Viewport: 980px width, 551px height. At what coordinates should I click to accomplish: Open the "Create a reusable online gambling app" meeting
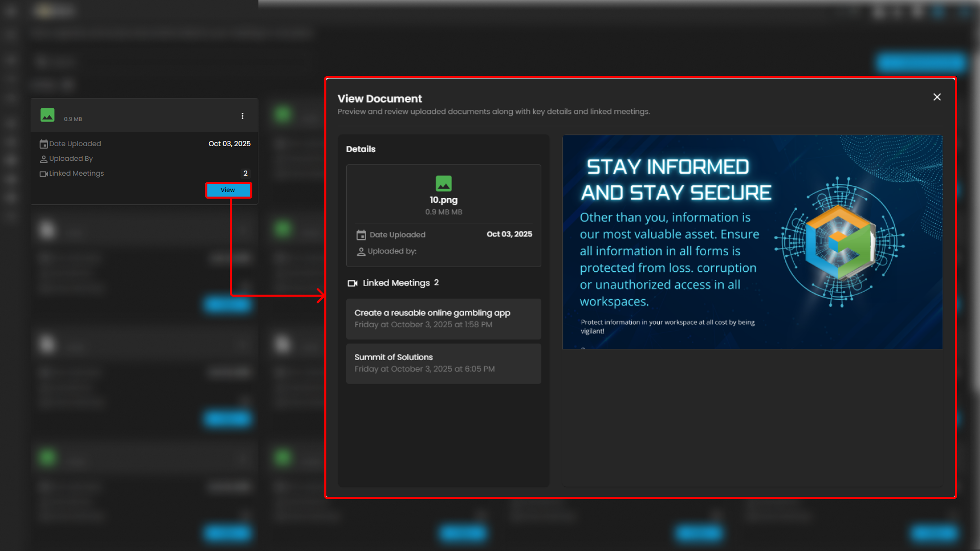tap(443, 319)
